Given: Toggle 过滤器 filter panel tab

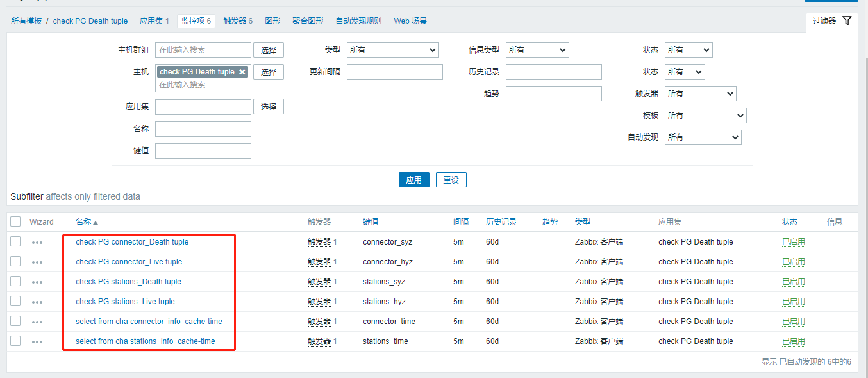Looking at the screenshot, I should click(831, 21).
